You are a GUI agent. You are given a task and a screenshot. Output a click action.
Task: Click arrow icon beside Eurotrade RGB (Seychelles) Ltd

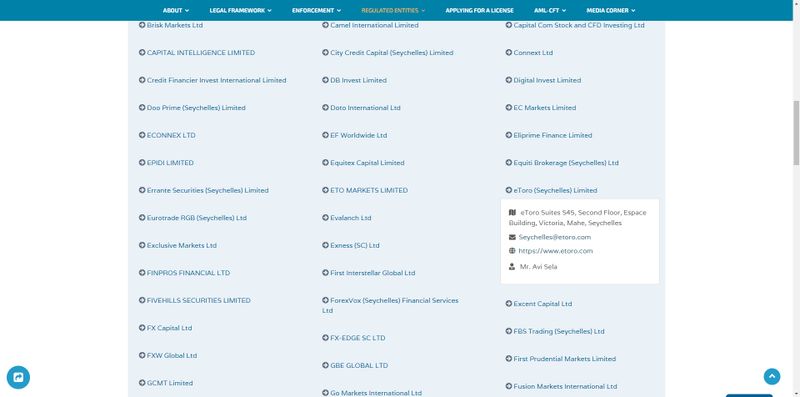point(142,218)
